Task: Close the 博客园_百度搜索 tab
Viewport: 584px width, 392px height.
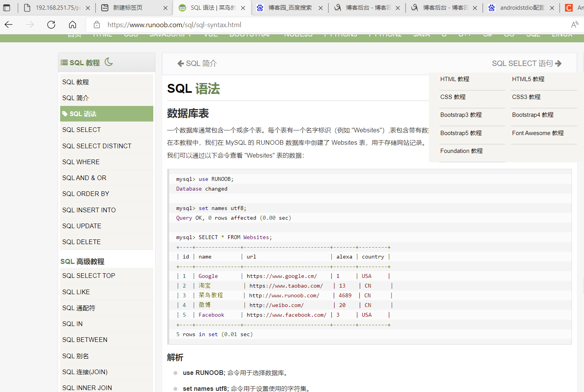Action: [x=321, y=8]
